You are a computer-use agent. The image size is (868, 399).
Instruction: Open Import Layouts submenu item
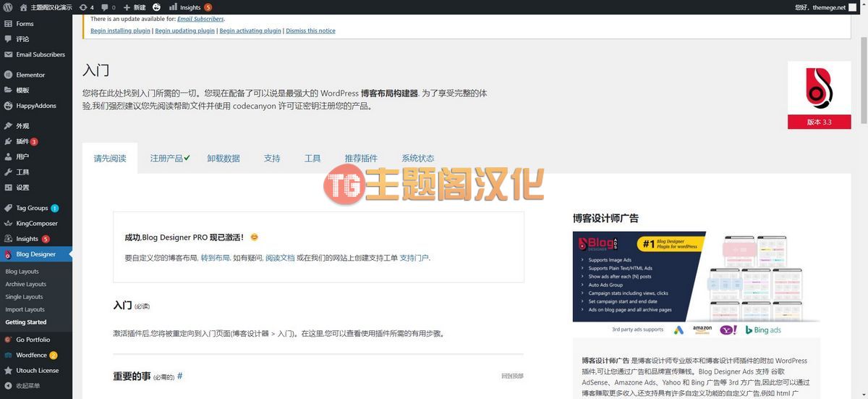click(25, 310)
